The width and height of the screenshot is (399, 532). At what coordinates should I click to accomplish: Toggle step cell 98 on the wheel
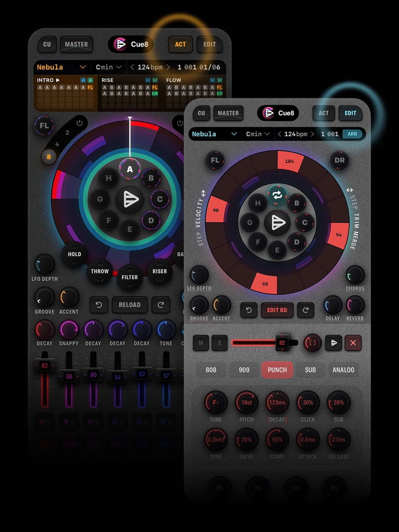pos(265,284)
